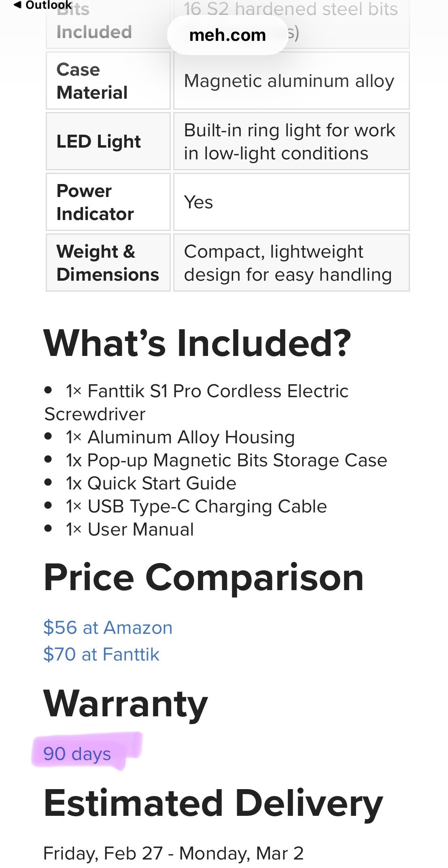Tap the Warranty heading

click(125, 704)
